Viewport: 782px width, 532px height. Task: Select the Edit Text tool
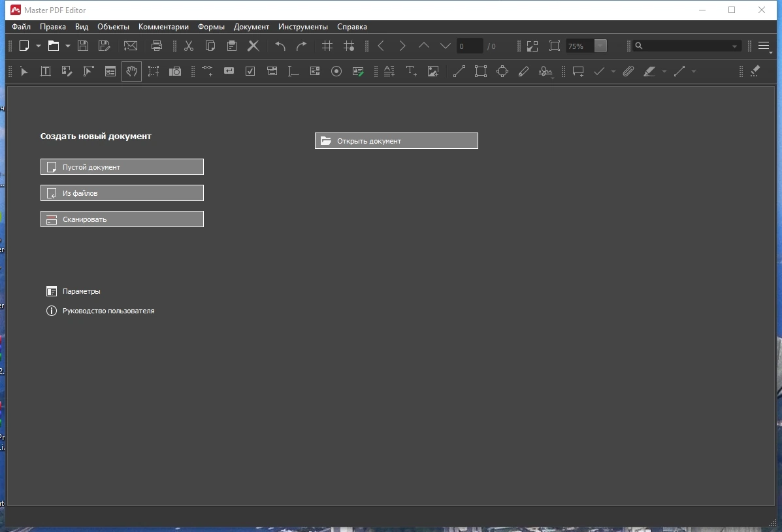(45, 71)
